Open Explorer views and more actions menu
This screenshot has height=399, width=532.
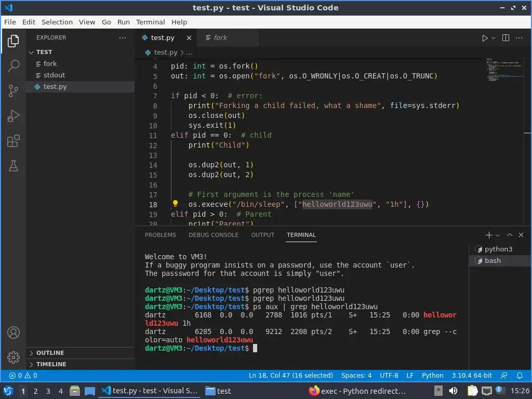point(123,37)
